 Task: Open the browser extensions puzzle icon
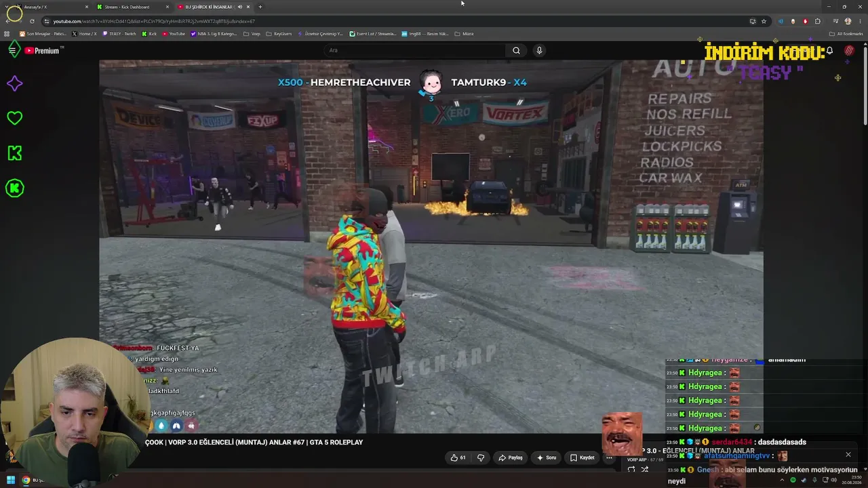tap(818, 21)
